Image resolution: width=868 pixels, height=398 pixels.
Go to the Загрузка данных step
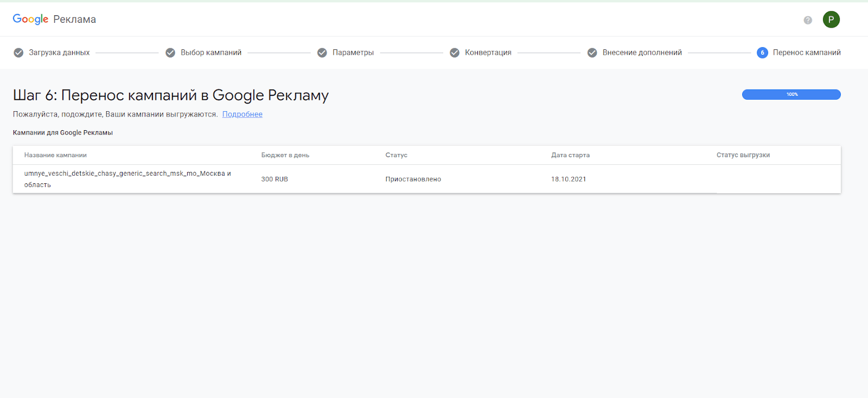59,53
